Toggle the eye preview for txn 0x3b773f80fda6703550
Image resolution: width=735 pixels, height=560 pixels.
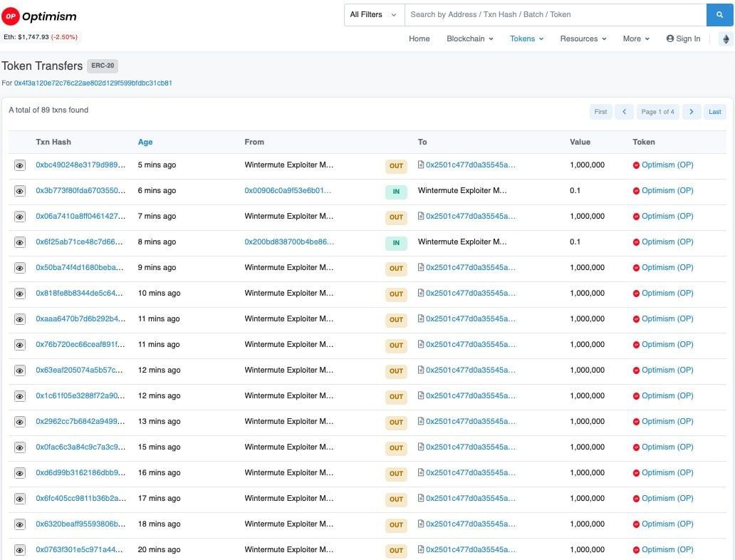tap(20, 191)
